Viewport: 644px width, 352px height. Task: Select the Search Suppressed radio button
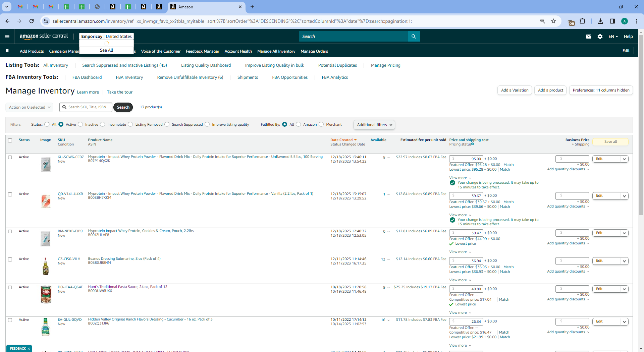click(x=167, y=124)
